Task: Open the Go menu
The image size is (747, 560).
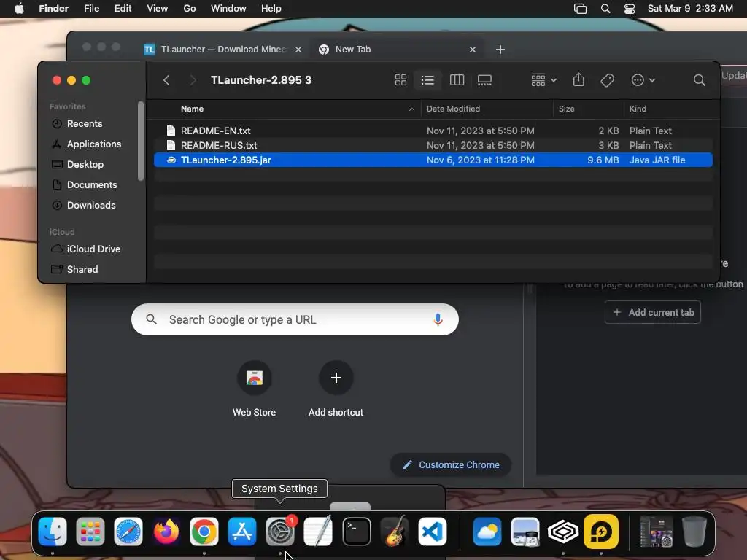Action: [190, 9]
